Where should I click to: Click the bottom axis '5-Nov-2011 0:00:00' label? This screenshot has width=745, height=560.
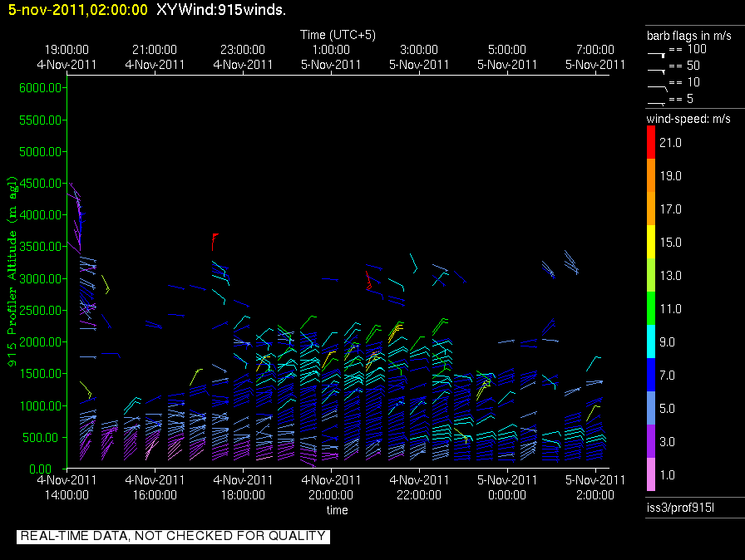point(507,488)
